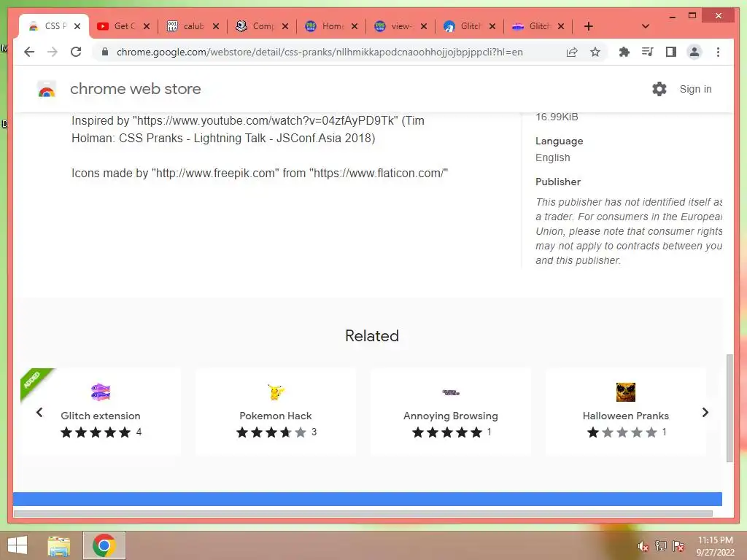Switch to the YouTube Get tab
Screen dimensions: 747x560
(x=123, y=26)
